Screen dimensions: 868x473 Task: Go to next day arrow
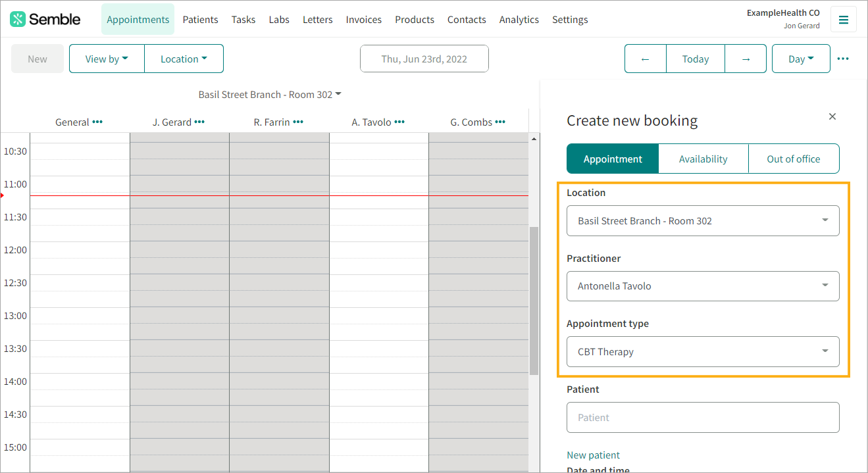(x=746, y=59)
